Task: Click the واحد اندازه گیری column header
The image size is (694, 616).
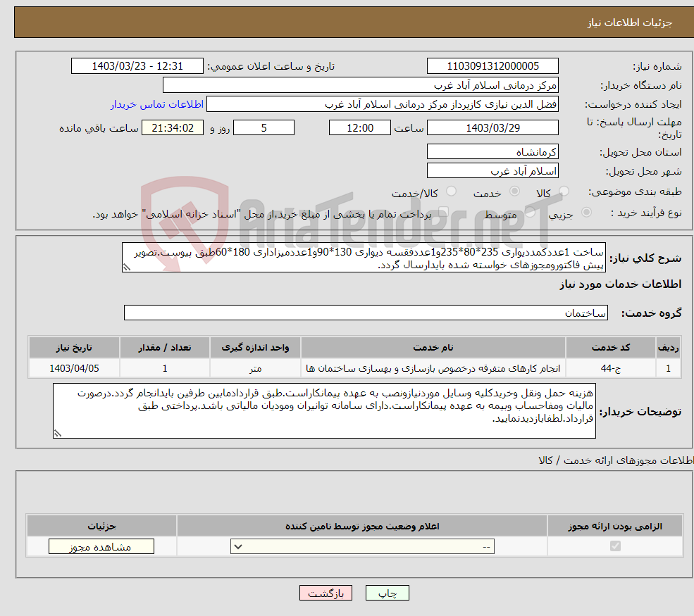Action: [x=255, y=348]
